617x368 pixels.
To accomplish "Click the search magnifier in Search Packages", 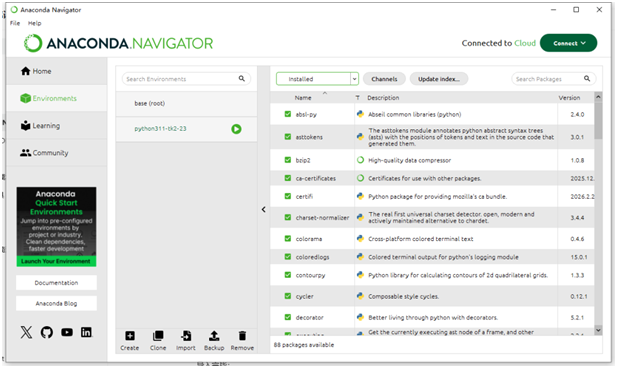I will tap(587, 79).
